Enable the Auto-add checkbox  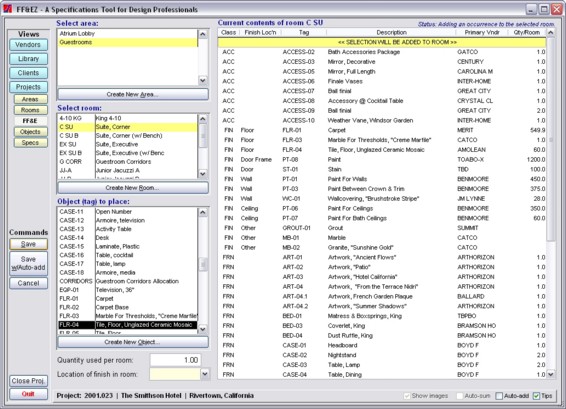click(499, 396)
